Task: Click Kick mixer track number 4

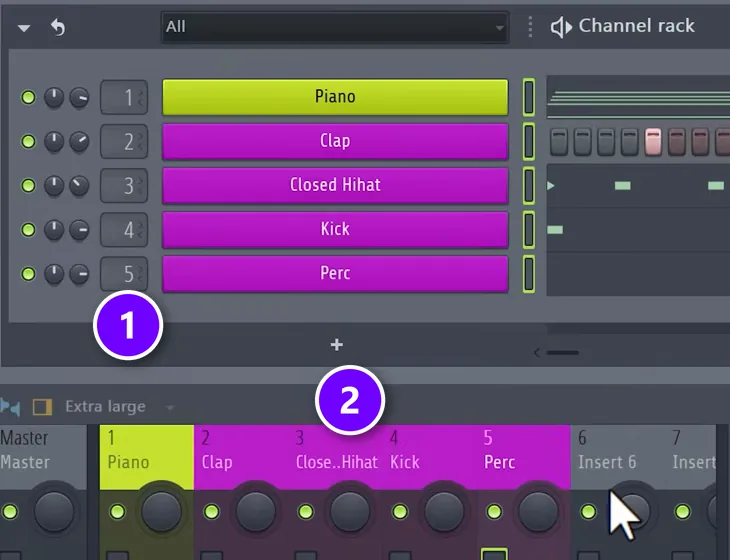Action: click(124, 229)
